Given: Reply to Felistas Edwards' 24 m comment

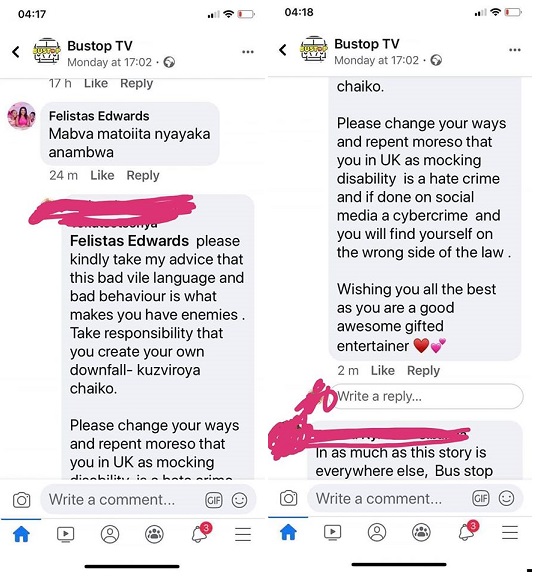Looking at the screenshot, I should pyautogui.click(x=143, y=175).
